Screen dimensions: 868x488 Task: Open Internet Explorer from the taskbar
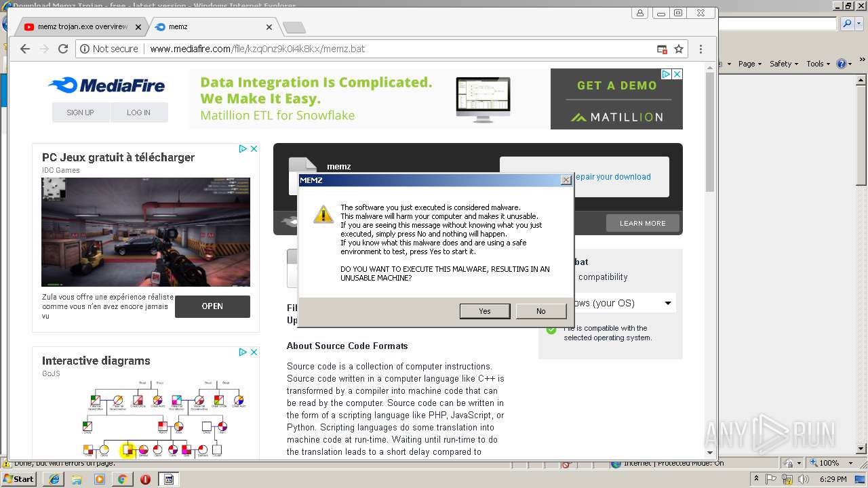pos(54,479)
